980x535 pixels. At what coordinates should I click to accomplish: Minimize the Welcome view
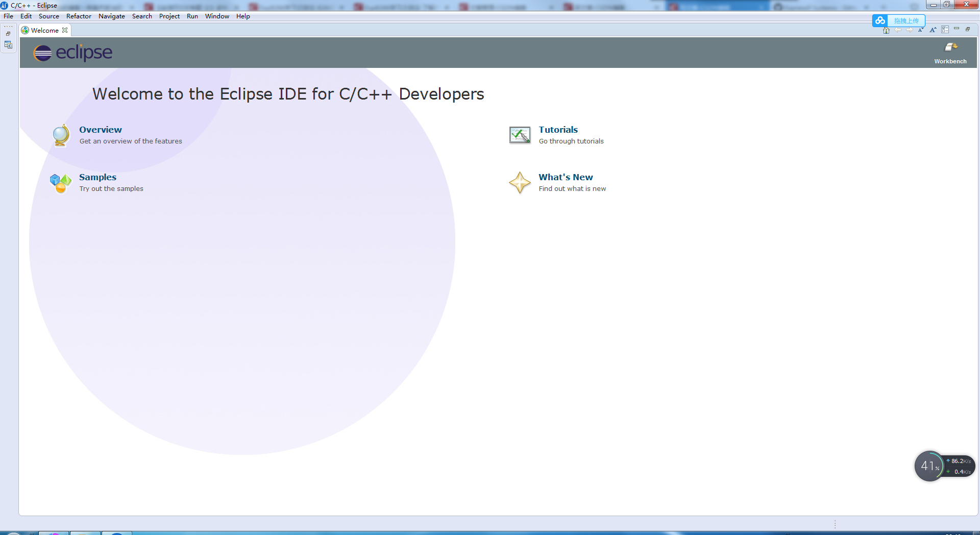(957, 29)
